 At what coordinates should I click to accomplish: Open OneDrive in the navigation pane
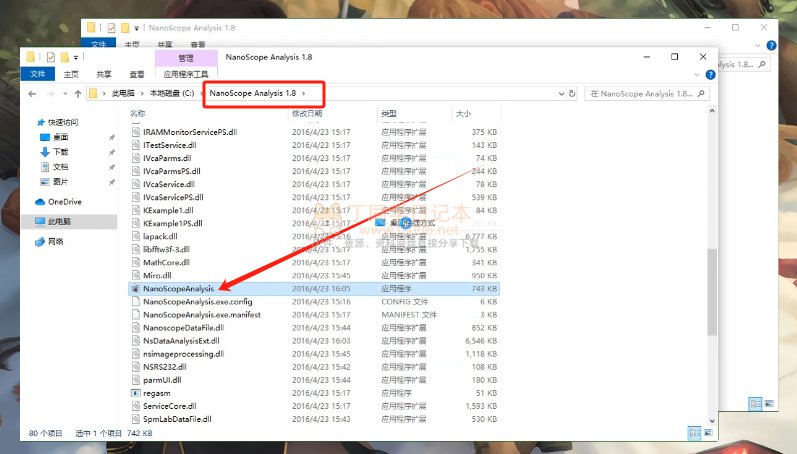point(63,202)
